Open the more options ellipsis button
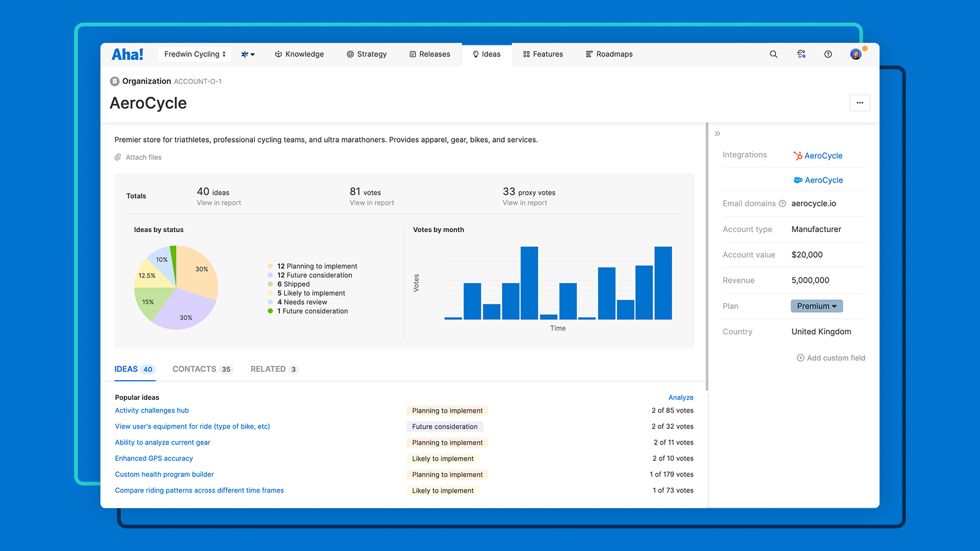The width and height of the screenshot is (980, 551). [860, 103]
